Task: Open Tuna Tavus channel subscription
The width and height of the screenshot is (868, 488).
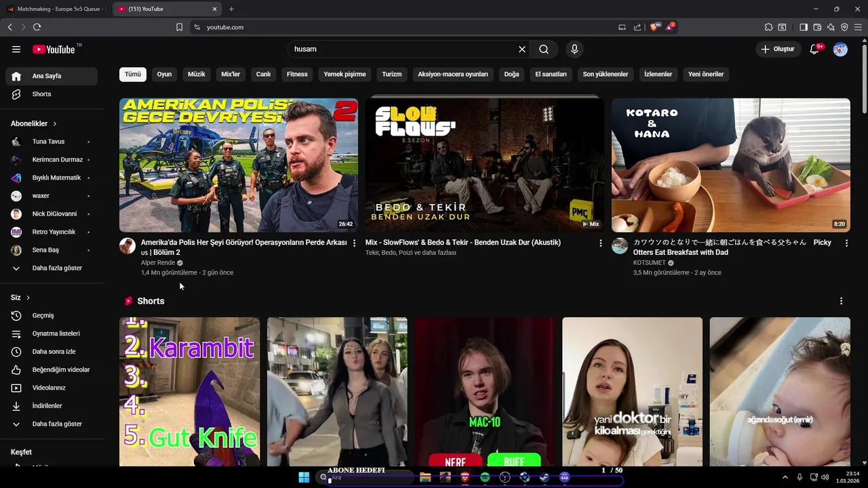Action: coord(52,142)
